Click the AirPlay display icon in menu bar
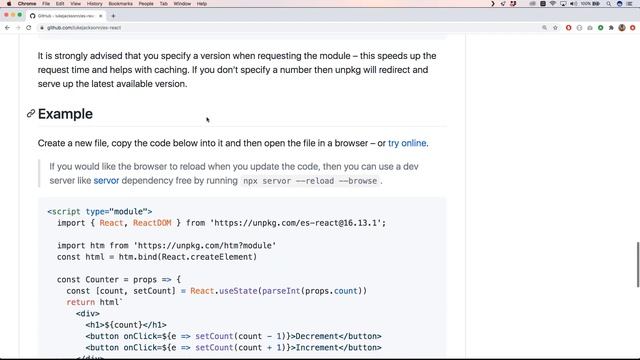The height and width of the screenshot is (360, 640). pyautogui.click(x=563, y=4)
